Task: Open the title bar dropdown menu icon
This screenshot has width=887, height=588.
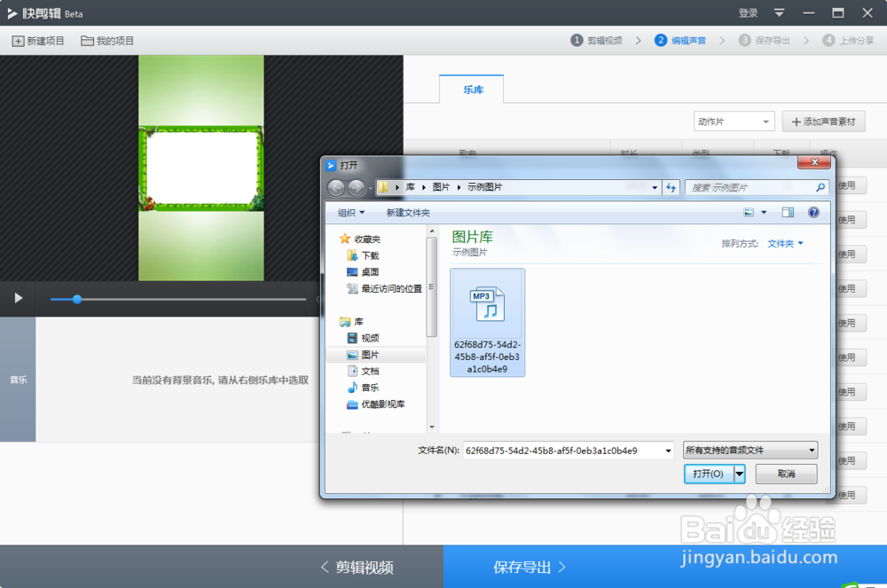Action: coord(779,12)
